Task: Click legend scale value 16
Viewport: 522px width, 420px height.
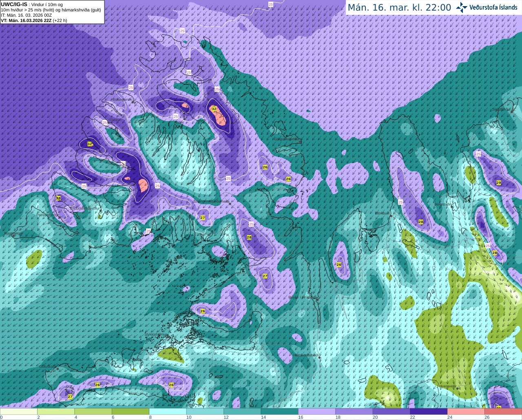Action: 301,417
